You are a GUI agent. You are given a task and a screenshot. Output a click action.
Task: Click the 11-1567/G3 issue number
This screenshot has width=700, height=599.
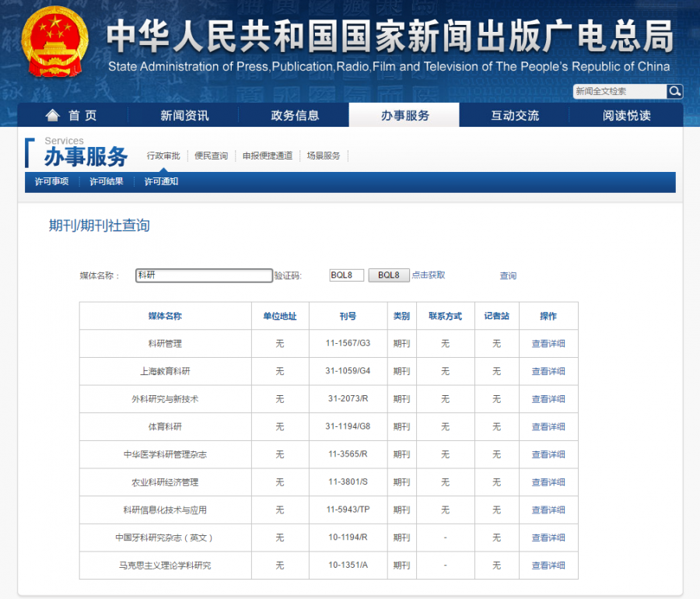click(x=348, y=343)
